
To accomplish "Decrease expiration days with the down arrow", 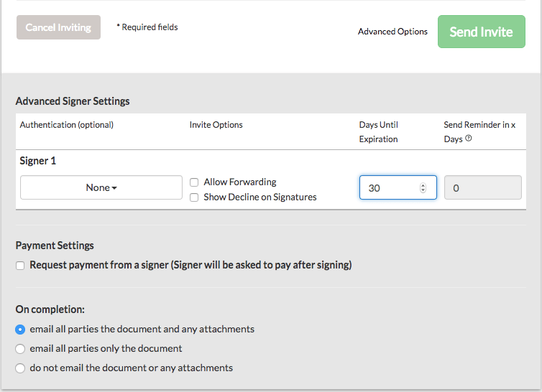I will (423, 191).
